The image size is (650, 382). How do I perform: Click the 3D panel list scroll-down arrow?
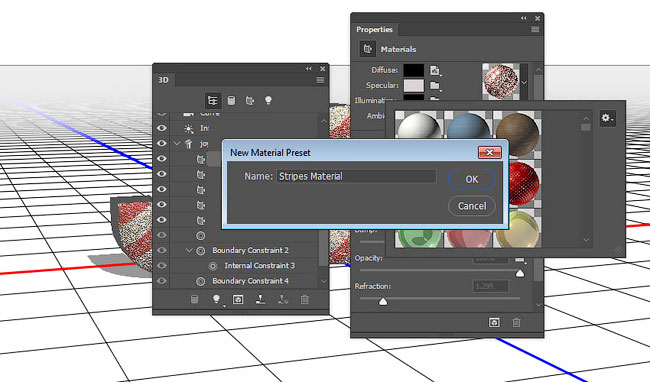coord(324,281)
